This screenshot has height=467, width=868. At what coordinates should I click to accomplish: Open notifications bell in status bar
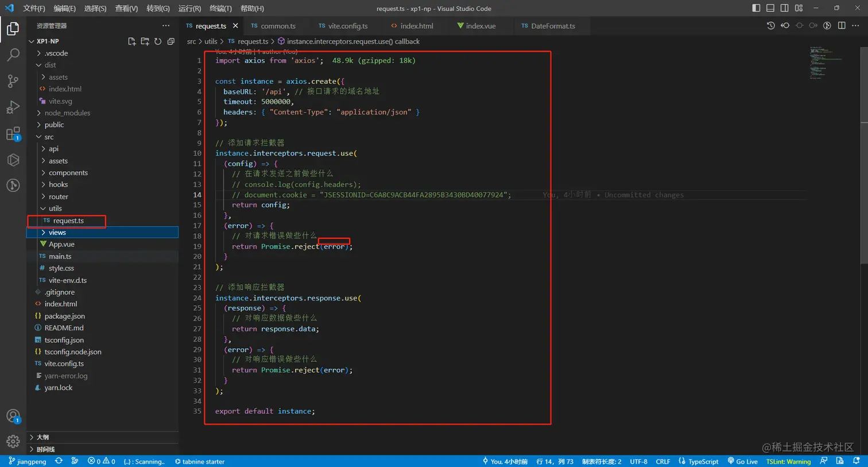point(856,461)
